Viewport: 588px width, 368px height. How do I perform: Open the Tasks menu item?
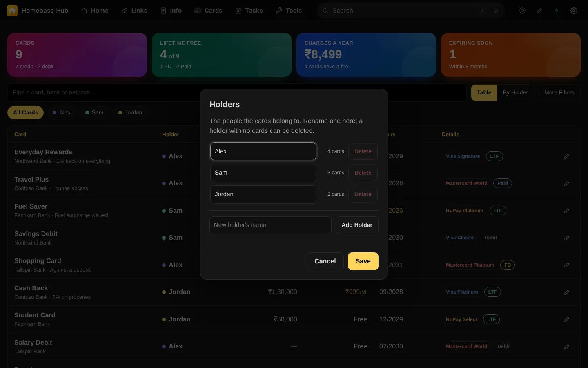coord(249,11)
